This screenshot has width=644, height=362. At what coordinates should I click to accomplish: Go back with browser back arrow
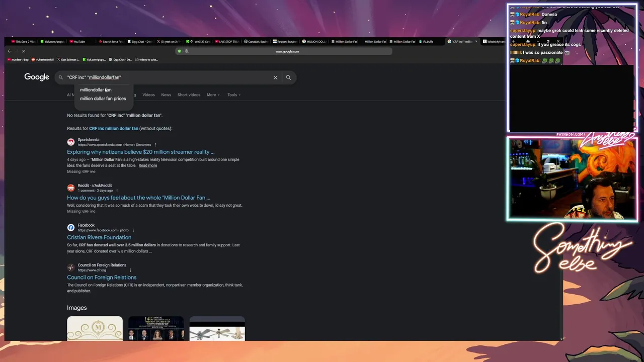click(x=10, y=51)
